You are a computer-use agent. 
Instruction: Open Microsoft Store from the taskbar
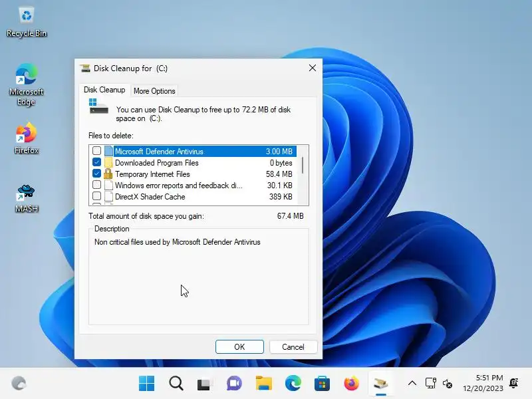point(322,384)
